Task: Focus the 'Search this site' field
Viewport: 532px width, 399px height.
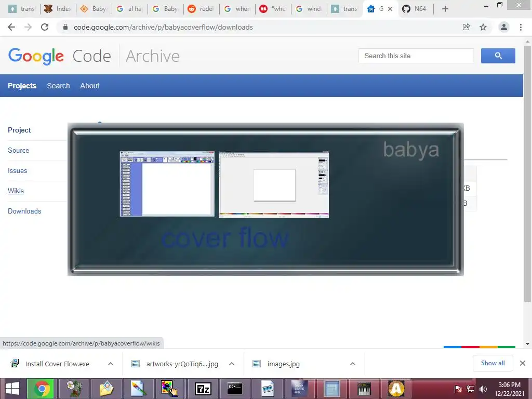Action: [x=416, y=56]
